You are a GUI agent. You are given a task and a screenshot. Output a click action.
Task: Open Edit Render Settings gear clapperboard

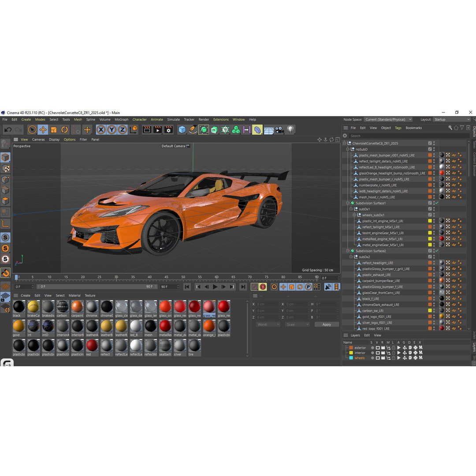(x=168, y=130)
